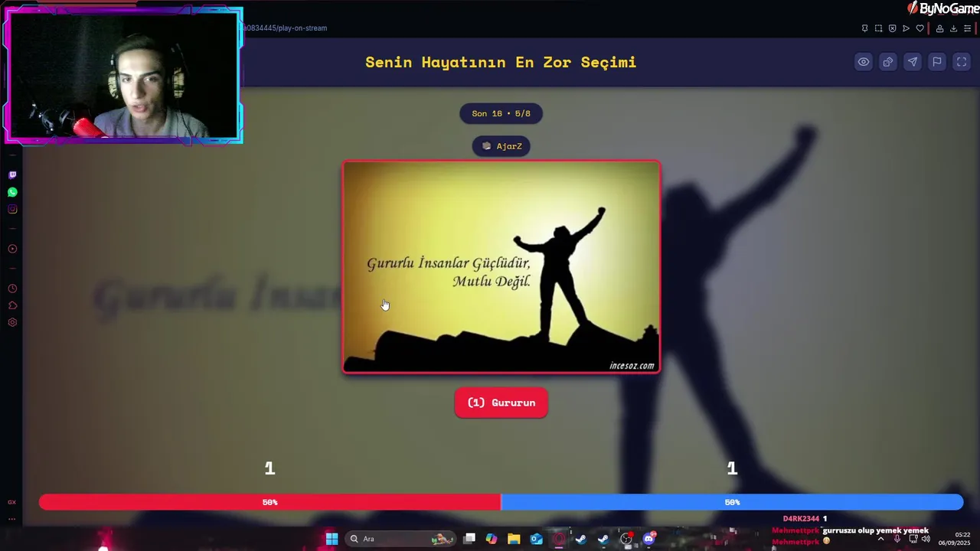Click the 'Gururlu İnsanlar Güçlüdür' image card
This screenshot has height=551, width=980.
pos(501,267)
